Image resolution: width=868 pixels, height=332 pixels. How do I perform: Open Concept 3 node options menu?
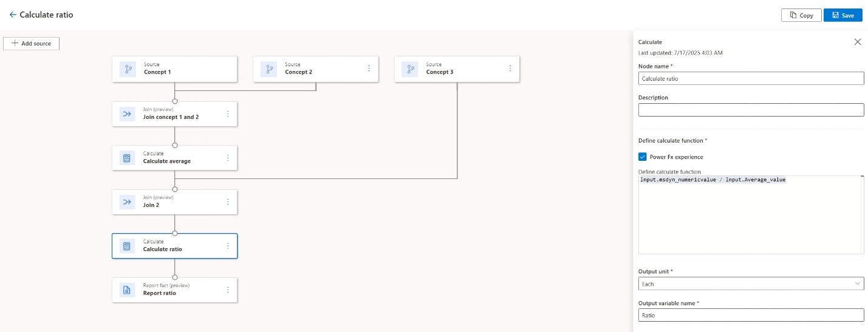click(x=510, y=69)
